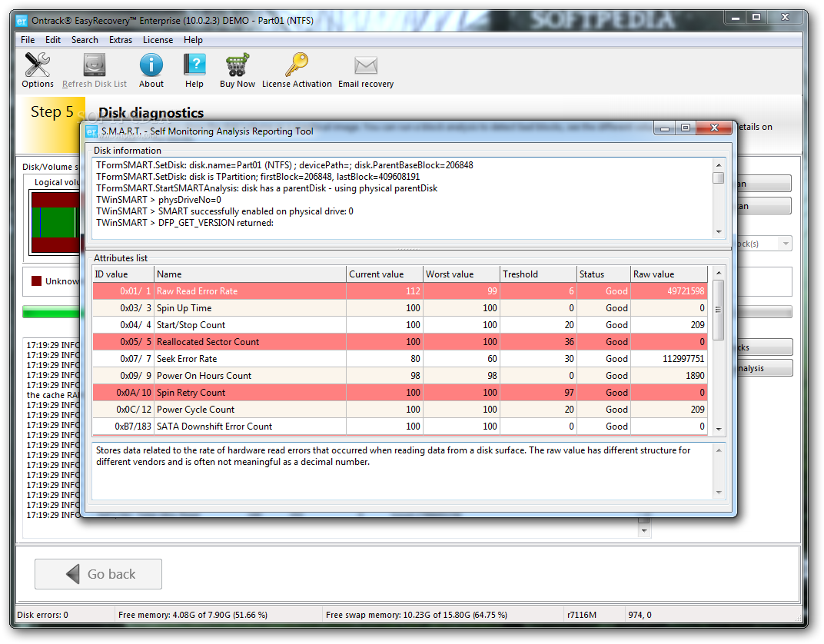The image size is (824, 644).
Task: Click scroll down arrow of main window log
Action: [x=644, y=531]
